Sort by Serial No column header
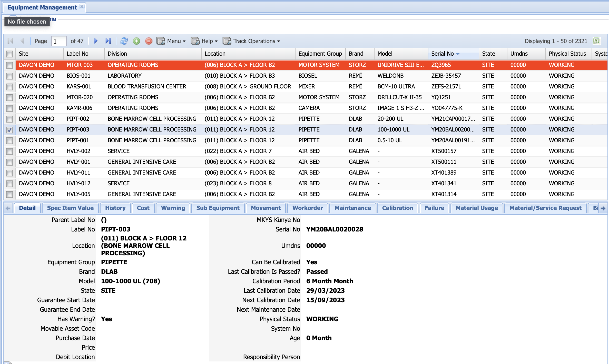 (443, 54)
